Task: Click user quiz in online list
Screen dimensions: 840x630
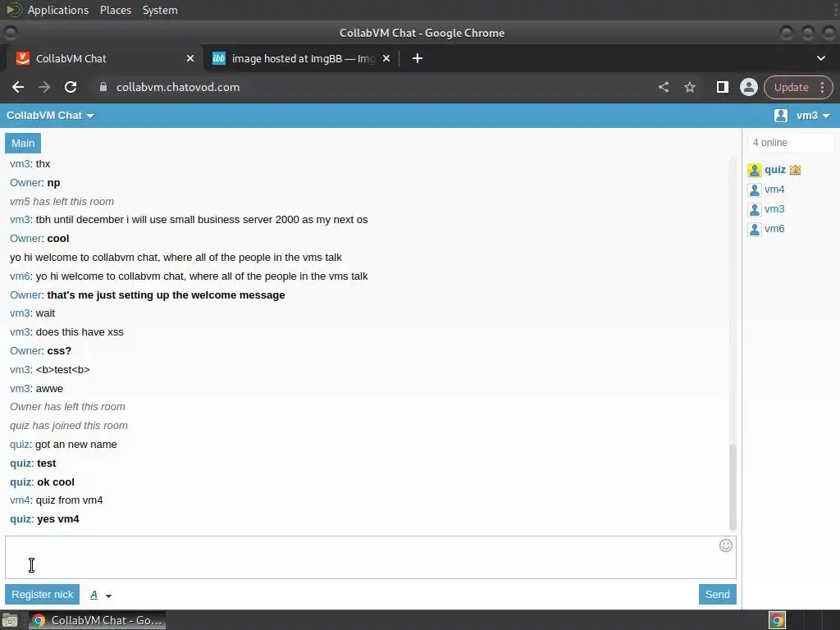Action: pos(774,170)
